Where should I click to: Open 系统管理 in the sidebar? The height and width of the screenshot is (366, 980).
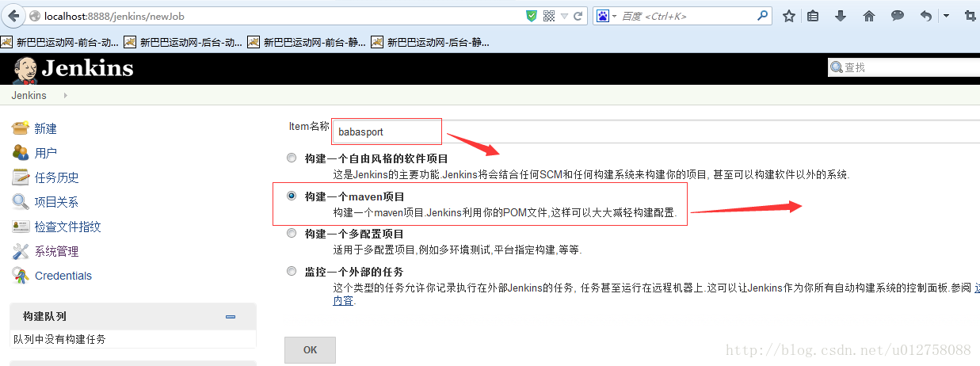pyautogui.click(x=56, y=251)
